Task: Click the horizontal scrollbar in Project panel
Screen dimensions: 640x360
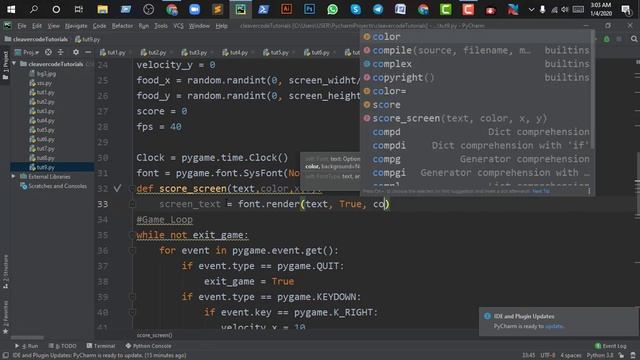Action: [x=27, y=338]
